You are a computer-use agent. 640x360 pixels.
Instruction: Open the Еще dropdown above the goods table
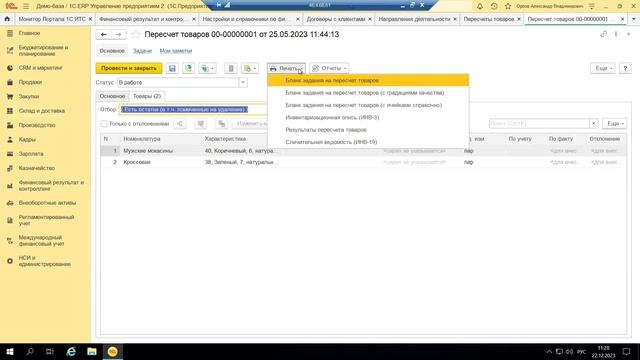pyautogui.click(x=615, y=123)
